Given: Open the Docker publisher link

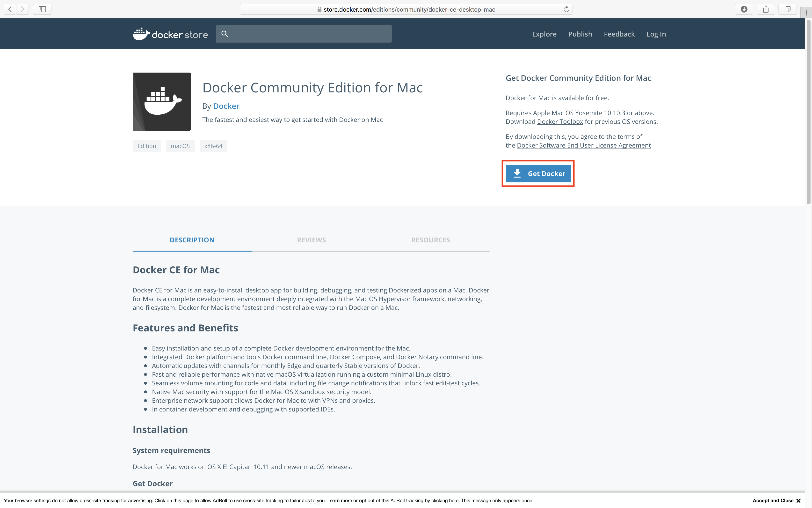Looking at the screenshot, I should (226, 106).
